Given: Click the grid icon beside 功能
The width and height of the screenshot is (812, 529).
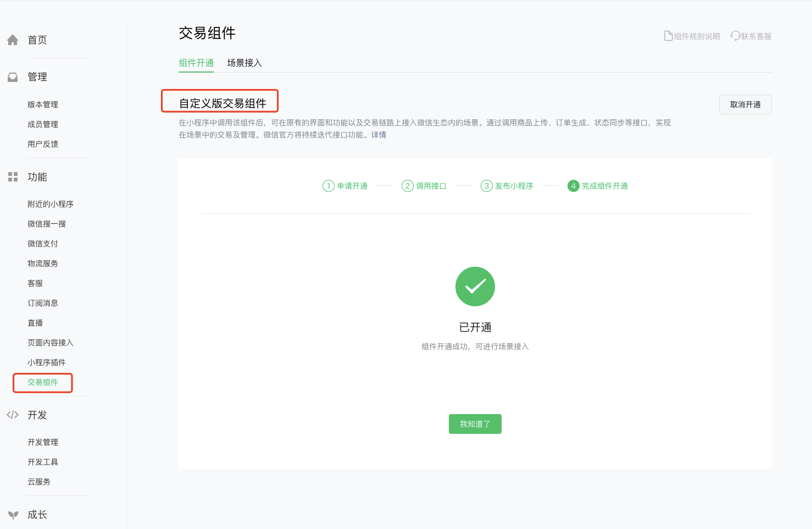Looking at the screenshot, I should click(13, 177).
